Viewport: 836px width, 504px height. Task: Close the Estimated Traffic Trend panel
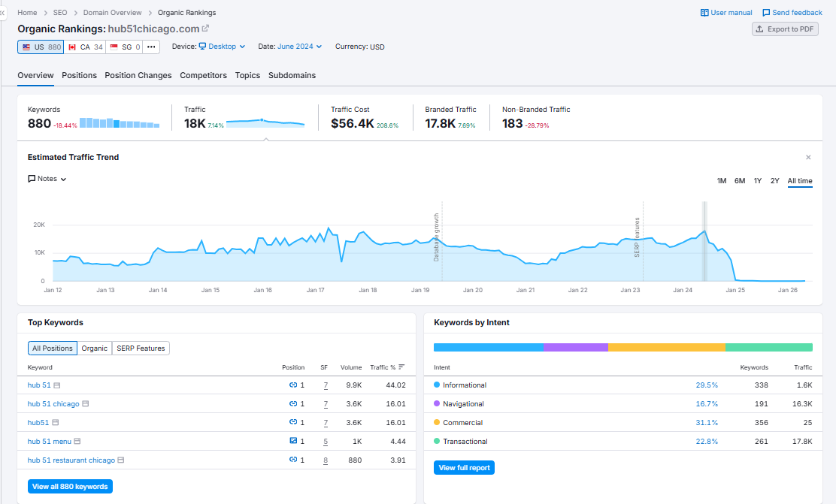808,157
